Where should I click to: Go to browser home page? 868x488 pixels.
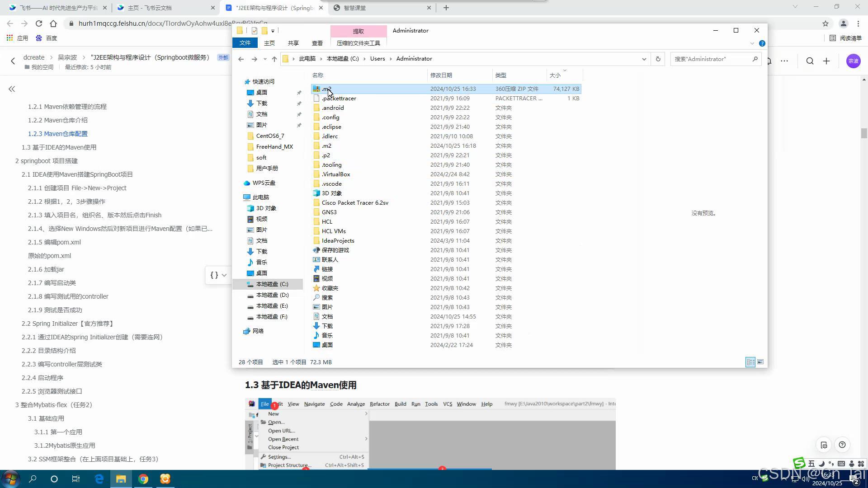[x=53, y=23]
